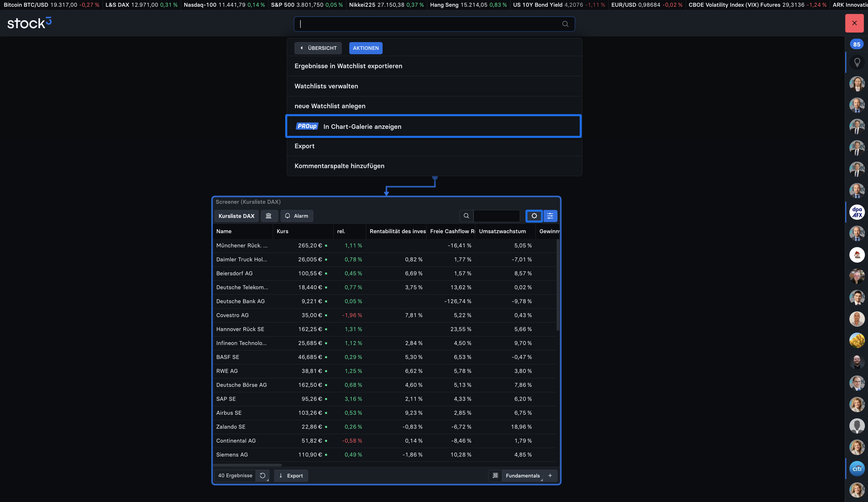The height and width of the screenshot is (502, 868).
Task: Open the screener gear settings icon
Action: point(534,216)
